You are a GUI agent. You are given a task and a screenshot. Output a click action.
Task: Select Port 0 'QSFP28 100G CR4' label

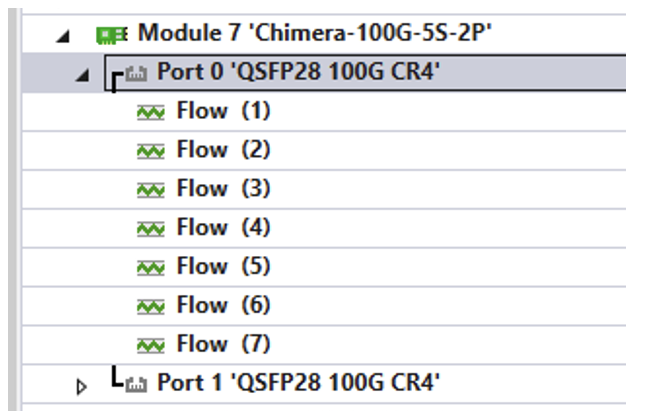click(298, 72)
